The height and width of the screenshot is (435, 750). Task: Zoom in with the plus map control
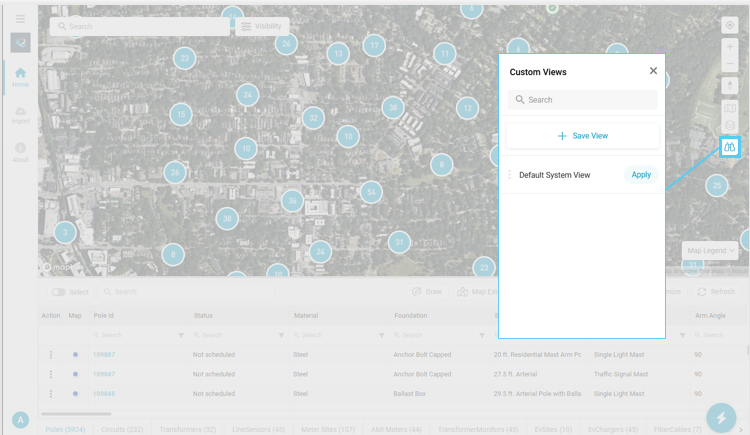click(729, 47)
